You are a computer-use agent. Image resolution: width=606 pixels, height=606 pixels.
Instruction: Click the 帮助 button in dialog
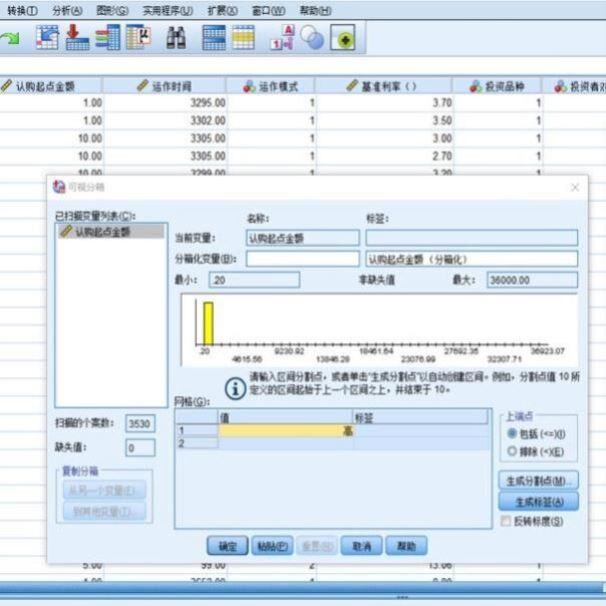406,546
